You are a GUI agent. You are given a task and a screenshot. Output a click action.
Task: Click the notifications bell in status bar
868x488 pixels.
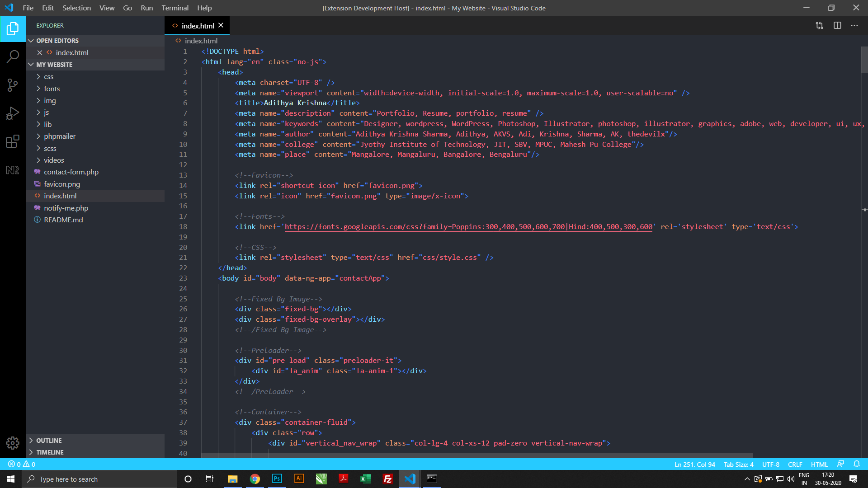856,464
